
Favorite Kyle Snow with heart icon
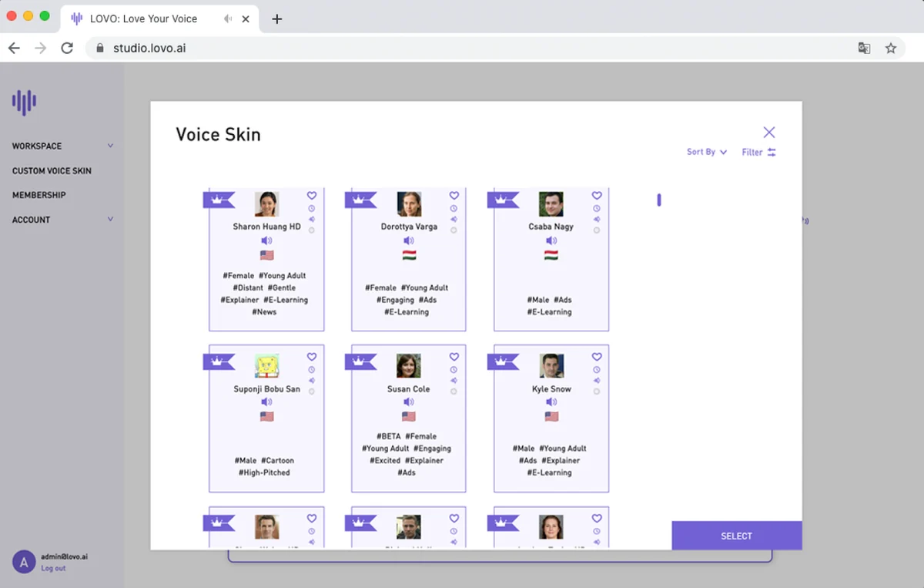pos(597,357)
